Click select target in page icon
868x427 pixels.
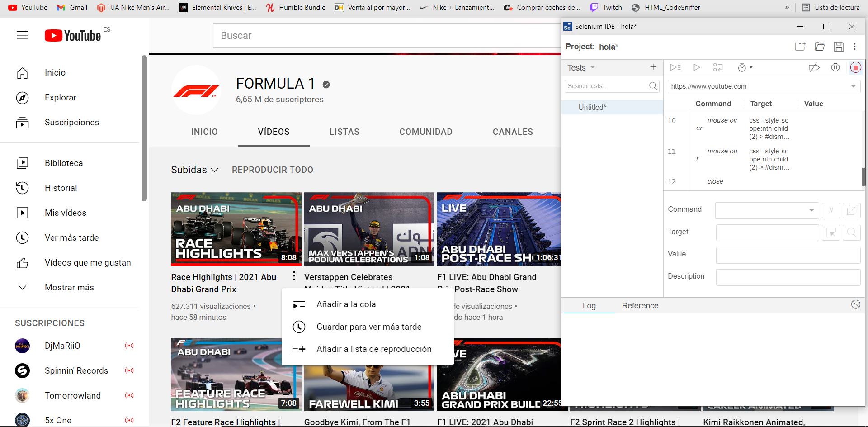(830, 232)
